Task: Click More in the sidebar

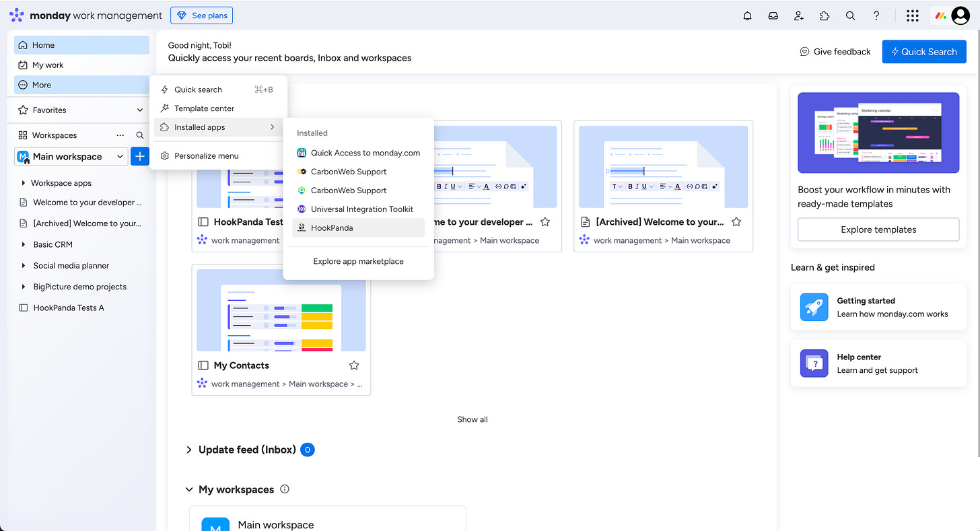Action: pyautogui.click(x=81, y=85)
